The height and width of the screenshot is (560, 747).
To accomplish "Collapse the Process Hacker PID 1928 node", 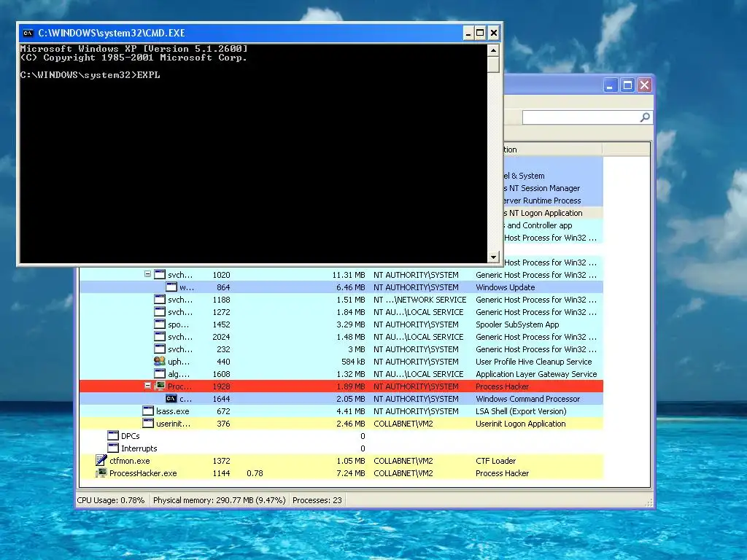I will pyautogui.click(x=147, y=386).
